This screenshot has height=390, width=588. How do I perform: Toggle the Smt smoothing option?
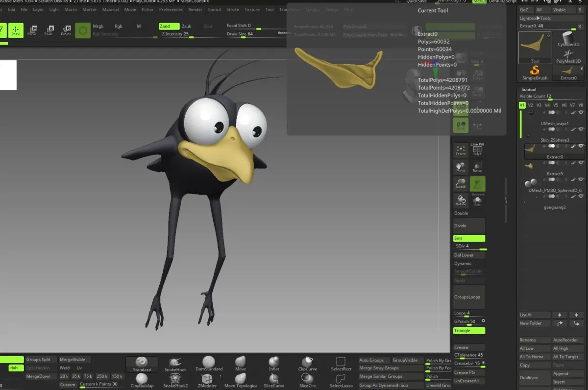(x=469, y=238)
